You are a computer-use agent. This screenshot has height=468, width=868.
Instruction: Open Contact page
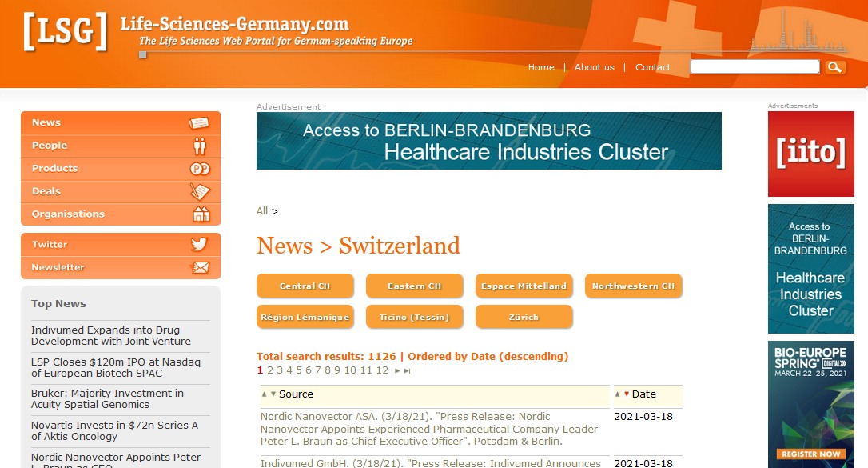pyautogui.click(x=653, y=67)
